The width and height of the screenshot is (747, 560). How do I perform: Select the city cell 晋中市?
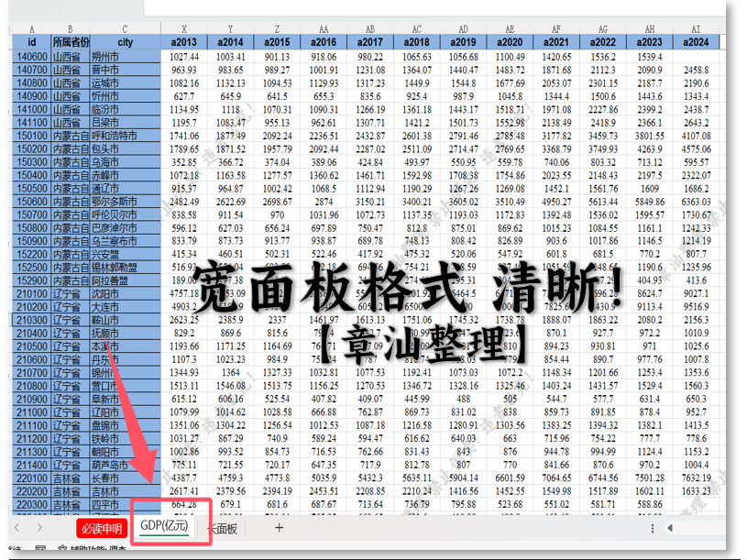[126, 70]
